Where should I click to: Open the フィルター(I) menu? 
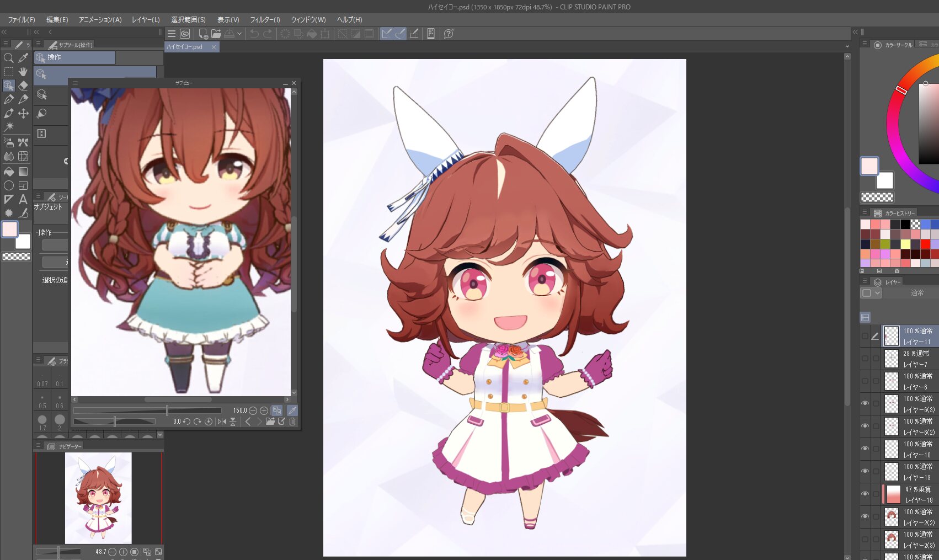point(265,19)
